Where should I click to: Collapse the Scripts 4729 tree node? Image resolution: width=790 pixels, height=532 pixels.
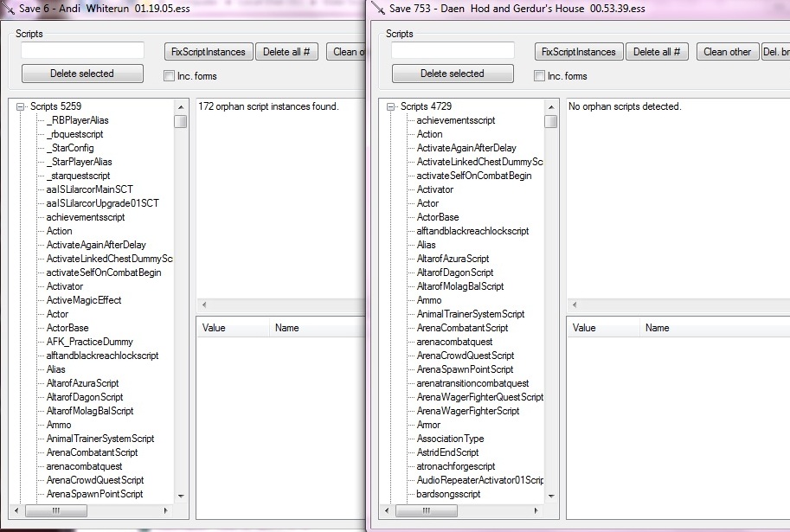click(x=390, y=106)
